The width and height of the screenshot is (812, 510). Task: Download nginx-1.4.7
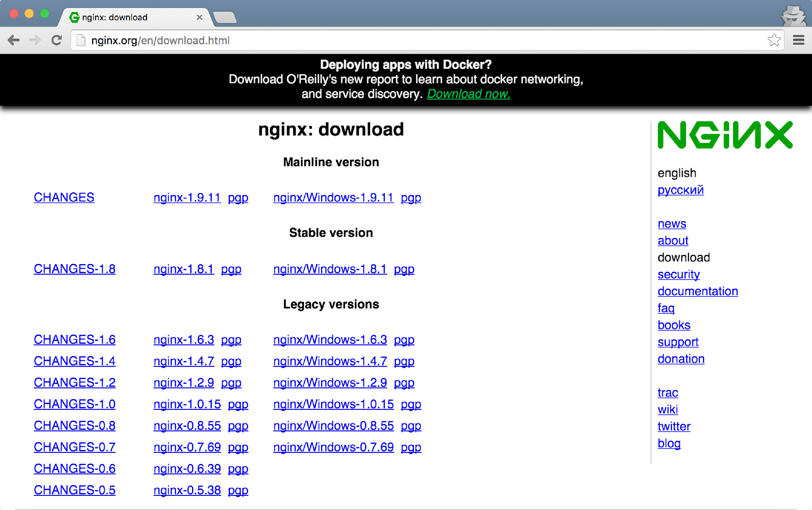click(184, 361)
